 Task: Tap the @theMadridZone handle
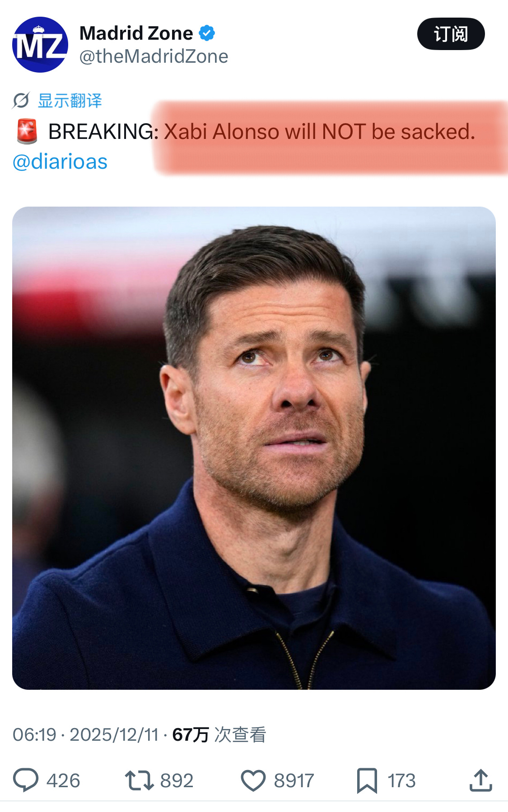click(154, 56)
